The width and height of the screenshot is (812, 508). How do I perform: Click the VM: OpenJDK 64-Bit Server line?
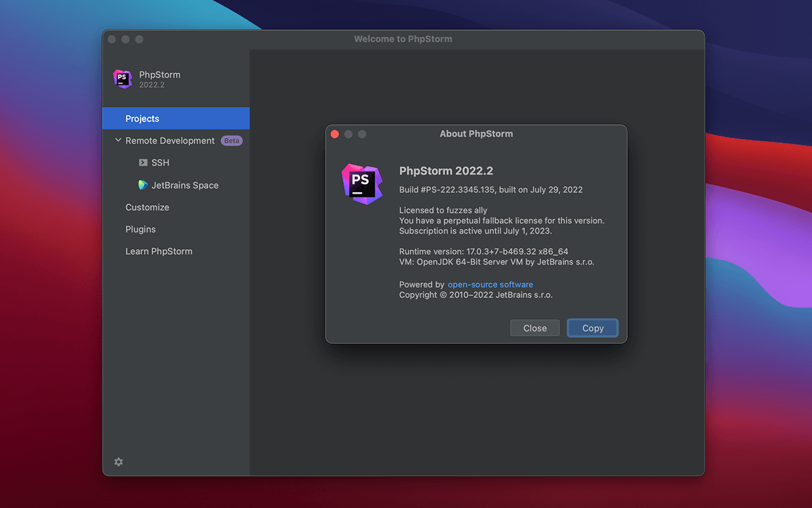click(x=497, y=261)
